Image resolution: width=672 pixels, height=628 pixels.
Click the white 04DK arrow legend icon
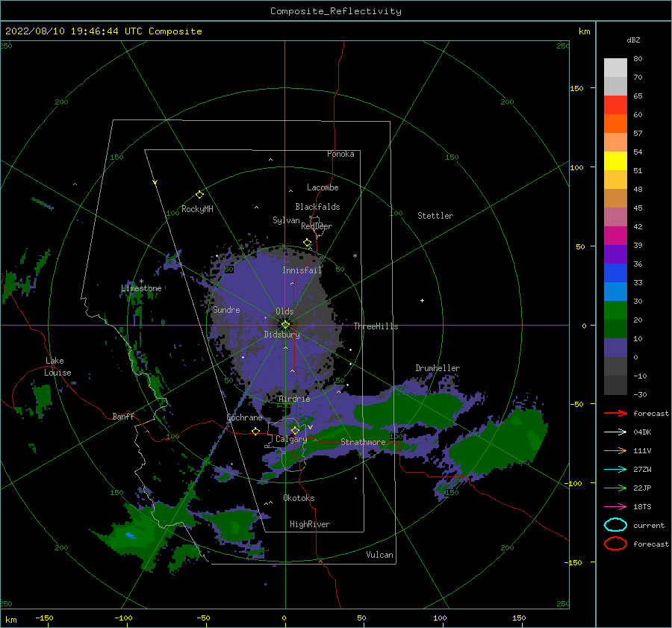(615, 432)
